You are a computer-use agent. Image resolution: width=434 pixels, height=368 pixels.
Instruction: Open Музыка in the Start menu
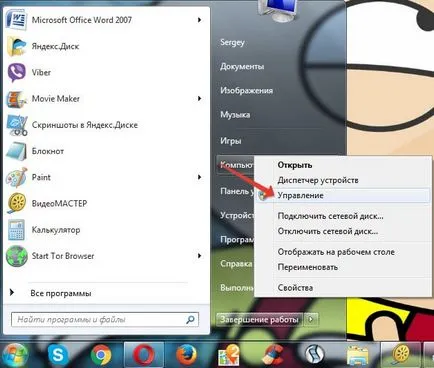pyautogui.click(x=235, y=115)
